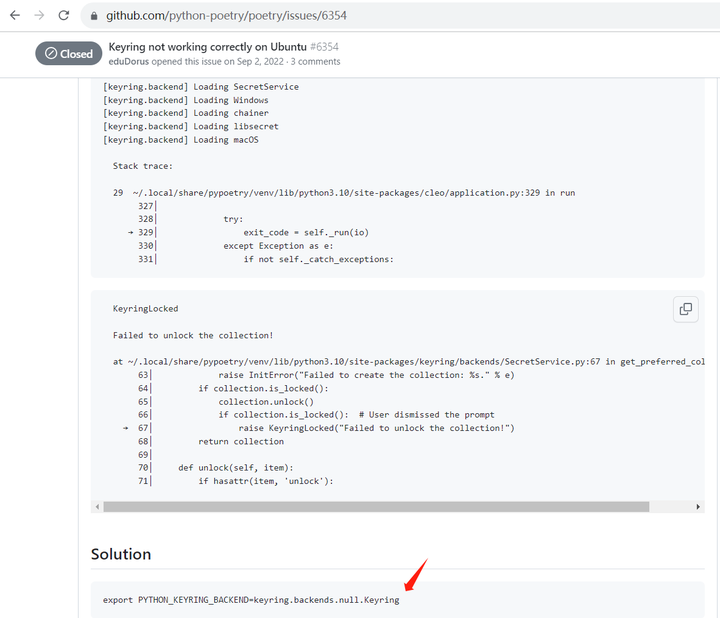The height and width of the screenshot is (618, 720).
Task: Click the 'try:' line 328
Action: pos(233,219)
